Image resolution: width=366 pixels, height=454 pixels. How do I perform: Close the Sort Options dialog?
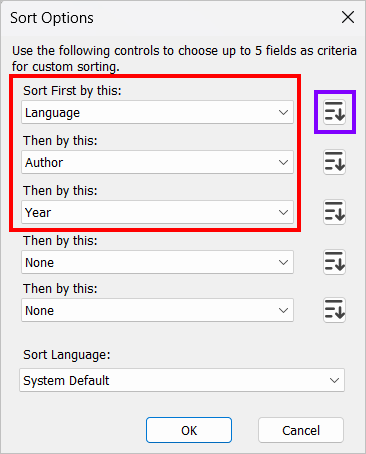coord(348,17)
